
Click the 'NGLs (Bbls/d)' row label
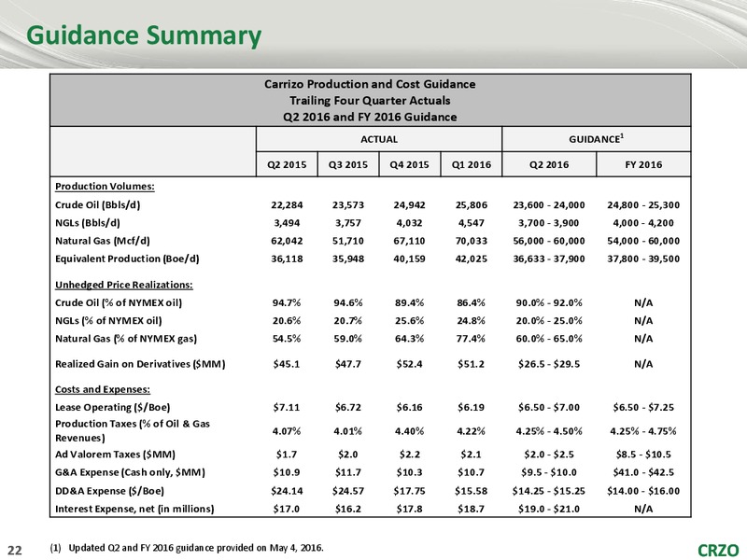88,223
